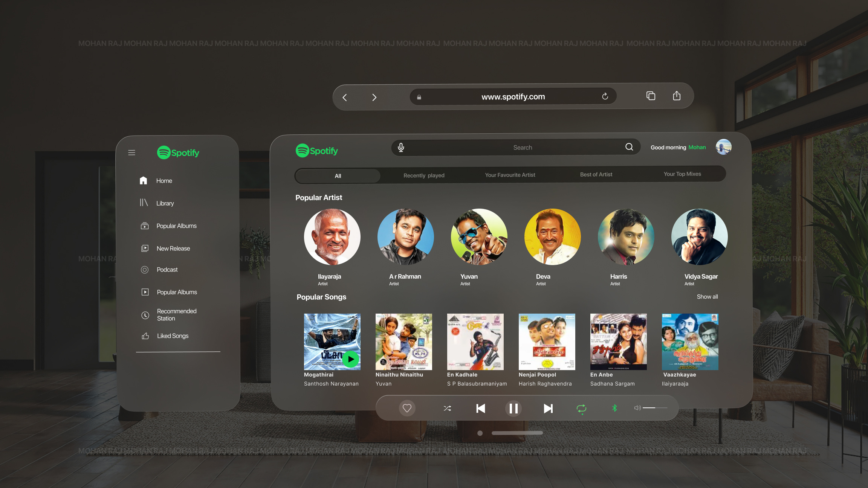Open the New Release section icon
This screenshot has width=868, height=488.
(145, 248)
